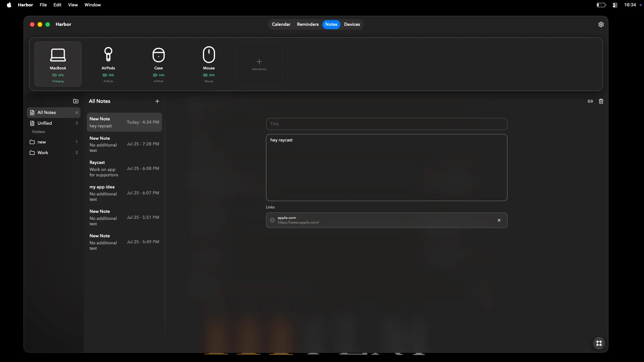Select the AirPods Case device icon

tap(159, 55)
